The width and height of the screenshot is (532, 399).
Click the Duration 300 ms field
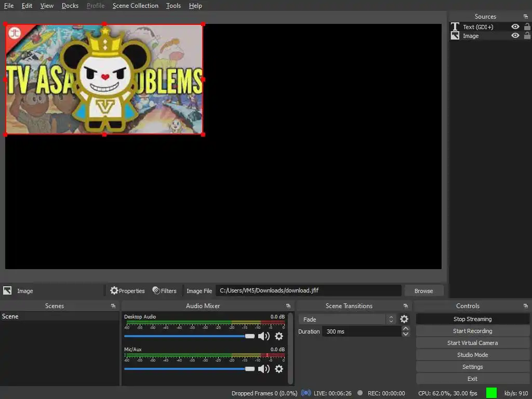click(362, 331)
